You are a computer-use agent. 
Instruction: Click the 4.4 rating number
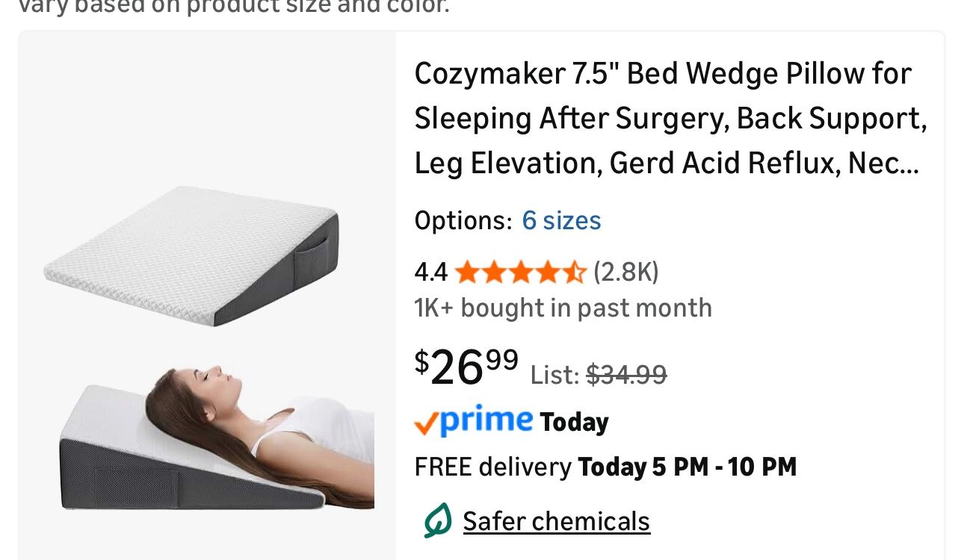pos(431,273)
